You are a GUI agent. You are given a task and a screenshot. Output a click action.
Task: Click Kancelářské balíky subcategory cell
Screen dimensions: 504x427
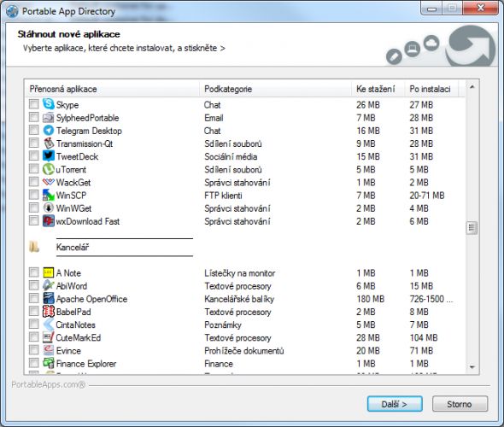[x=239, y=299]
